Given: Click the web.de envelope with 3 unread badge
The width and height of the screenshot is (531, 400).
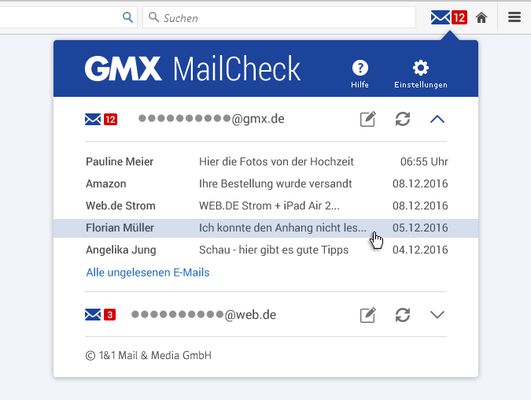Looking at the screenshot, I should point(100,315).
